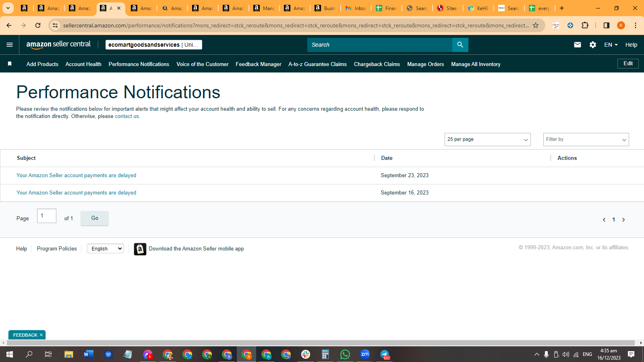Switch to the KeHE browser tab
644x362 pixels.
click(x=478, y=8)
